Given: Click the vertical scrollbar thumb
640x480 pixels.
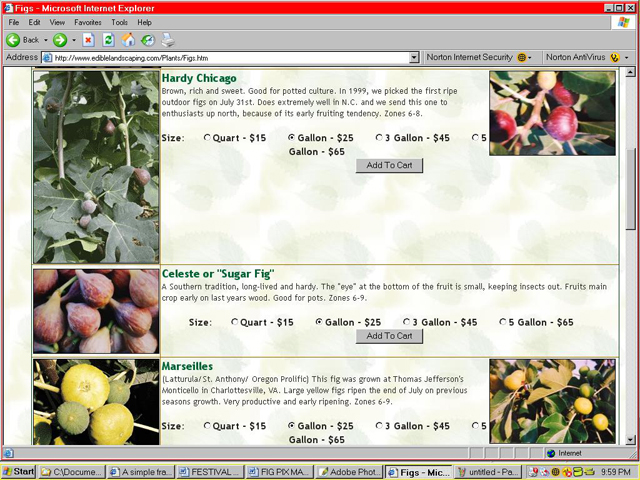Looking at the screenshot, I should (x=631, y=189).
